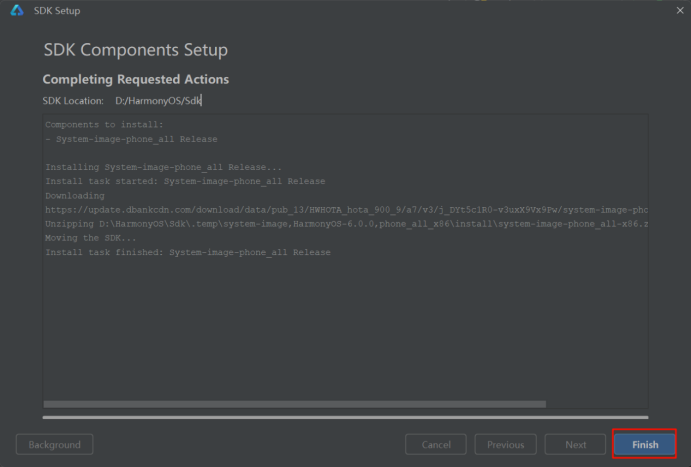The height and width of the screenshot is (467, 691).
Task: Click the installation progress bar
Action: coord(346,417)
